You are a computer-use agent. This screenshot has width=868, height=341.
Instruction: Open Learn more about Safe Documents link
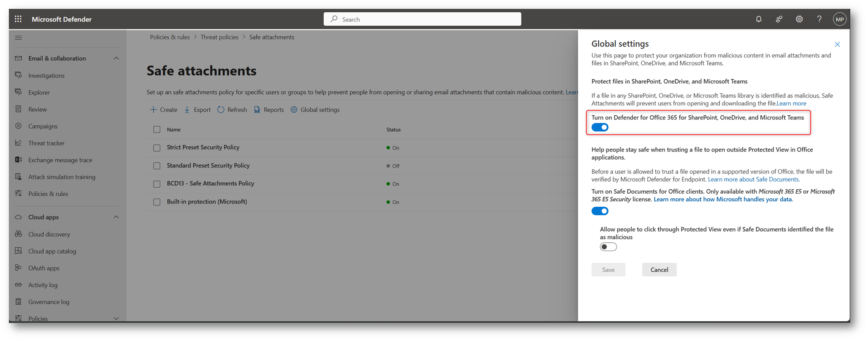[754, 179]
